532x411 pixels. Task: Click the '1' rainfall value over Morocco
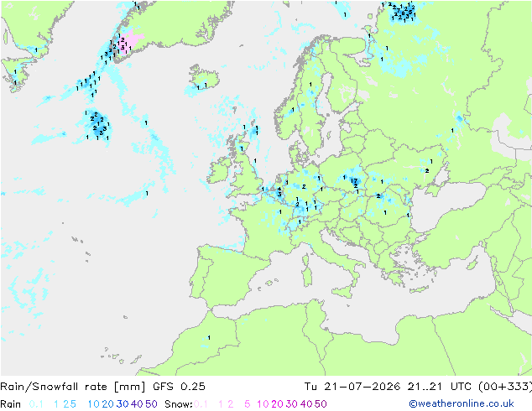[209, 337]
